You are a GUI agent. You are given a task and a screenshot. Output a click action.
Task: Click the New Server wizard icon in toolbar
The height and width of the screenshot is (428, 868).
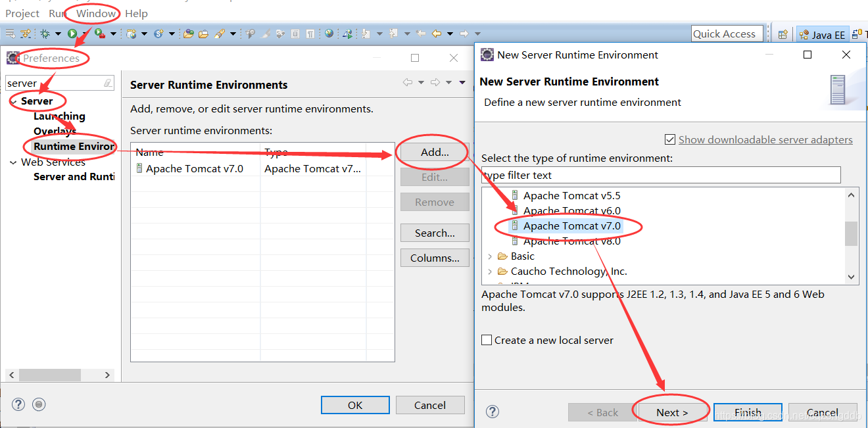coord(131,34)
